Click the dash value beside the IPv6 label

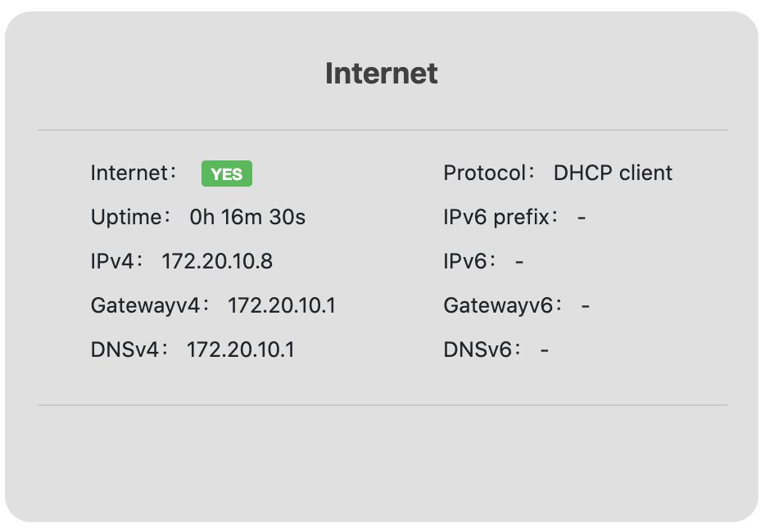pos(519,263)
